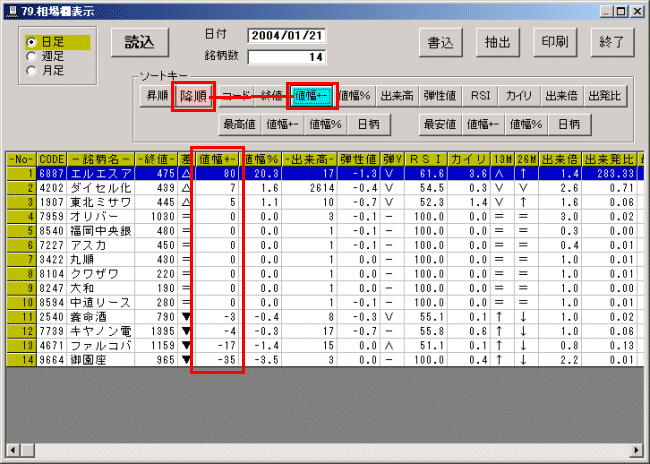Click the 読込 load button
The width and height of the screenshot is (650, 464).
click(x=140, y=42)
